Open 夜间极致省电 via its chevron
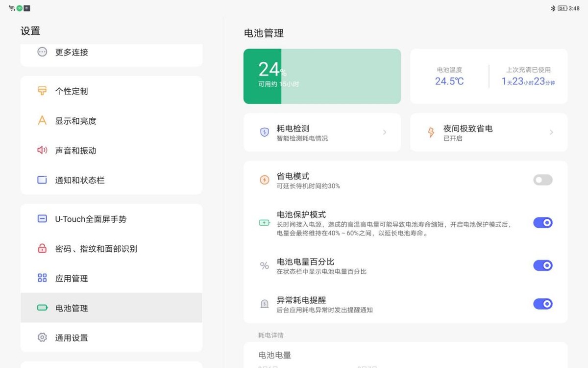 [x=552, y=132]
